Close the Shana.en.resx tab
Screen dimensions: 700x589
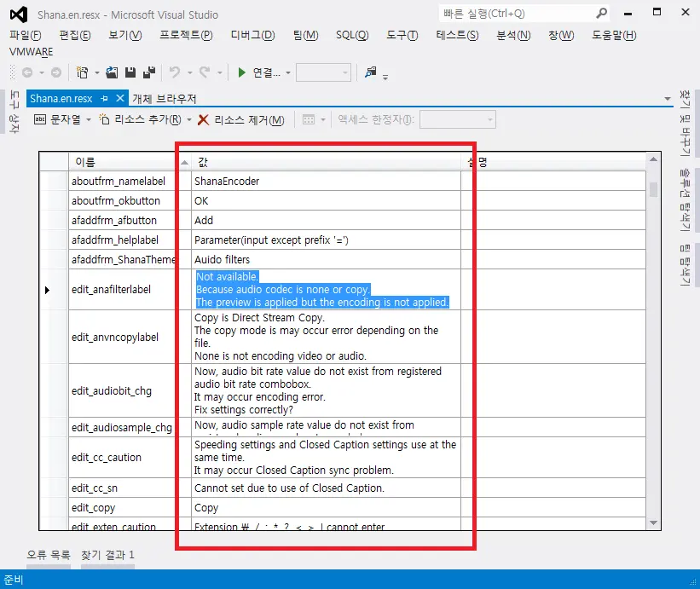(119, 98)
